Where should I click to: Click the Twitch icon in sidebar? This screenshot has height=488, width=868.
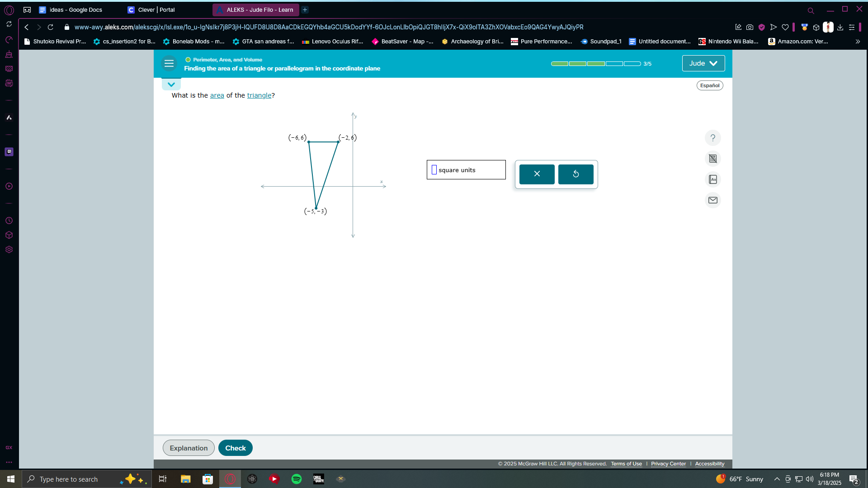(x=9, y=152)
